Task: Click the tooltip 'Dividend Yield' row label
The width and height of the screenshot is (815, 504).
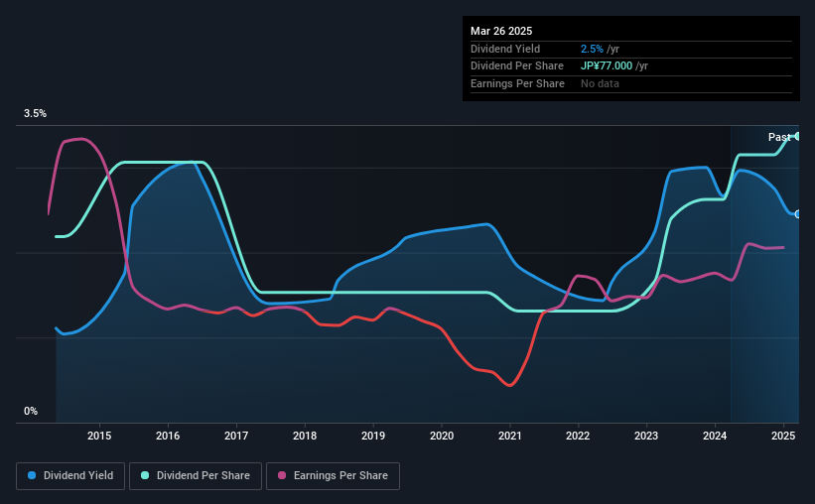Action: 505,49
